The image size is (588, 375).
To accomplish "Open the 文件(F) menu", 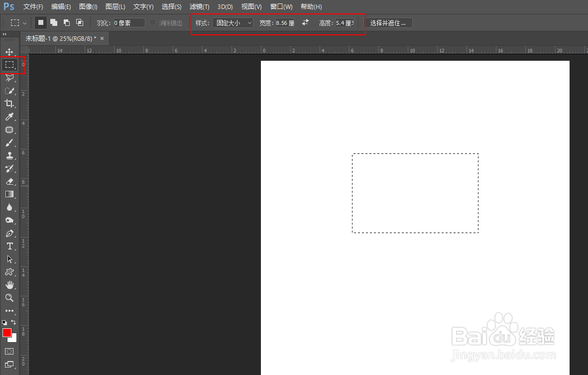I will pos(33,7).
